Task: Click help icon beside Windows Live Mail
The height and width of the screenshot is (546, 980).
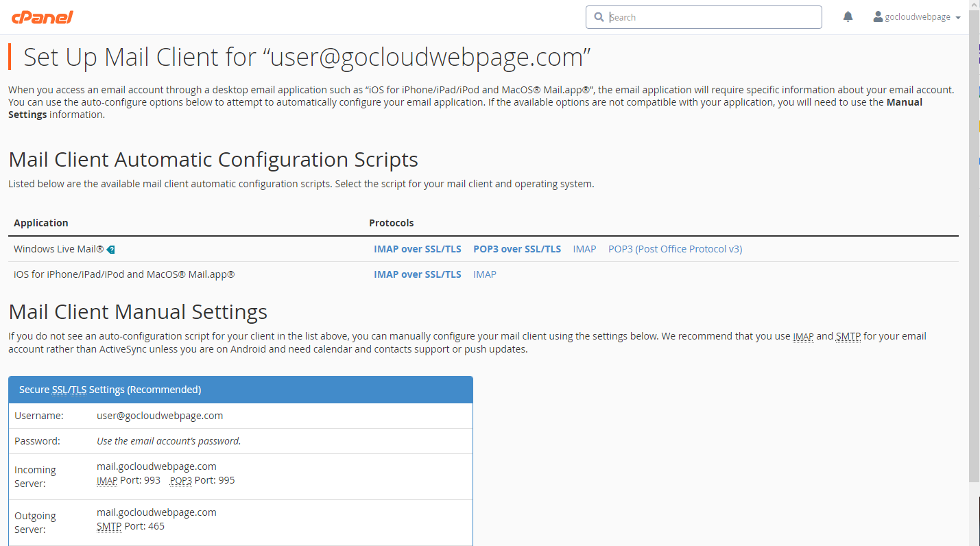Action: point(111,250)
